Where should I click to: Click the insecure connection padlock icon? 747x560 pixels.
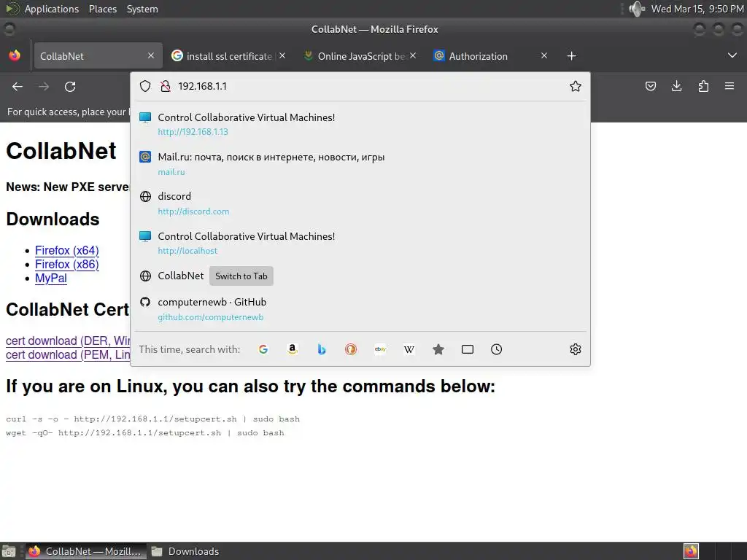pos(166,86)
